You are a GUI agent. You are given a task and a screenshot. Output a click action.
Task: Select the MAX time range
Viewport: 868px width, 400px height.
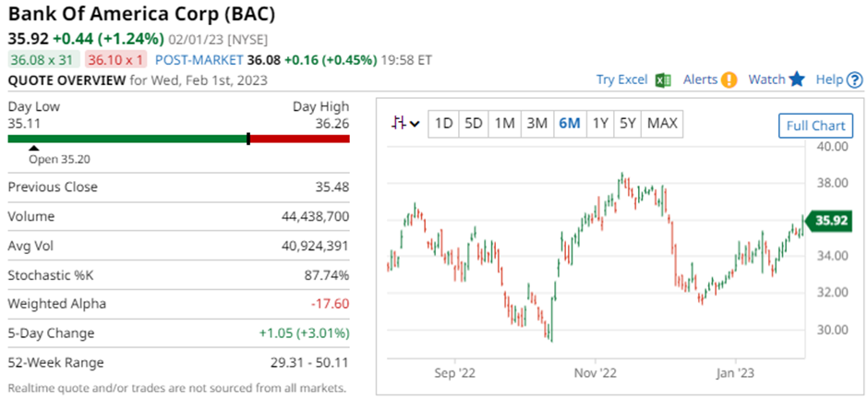point(662,123)
